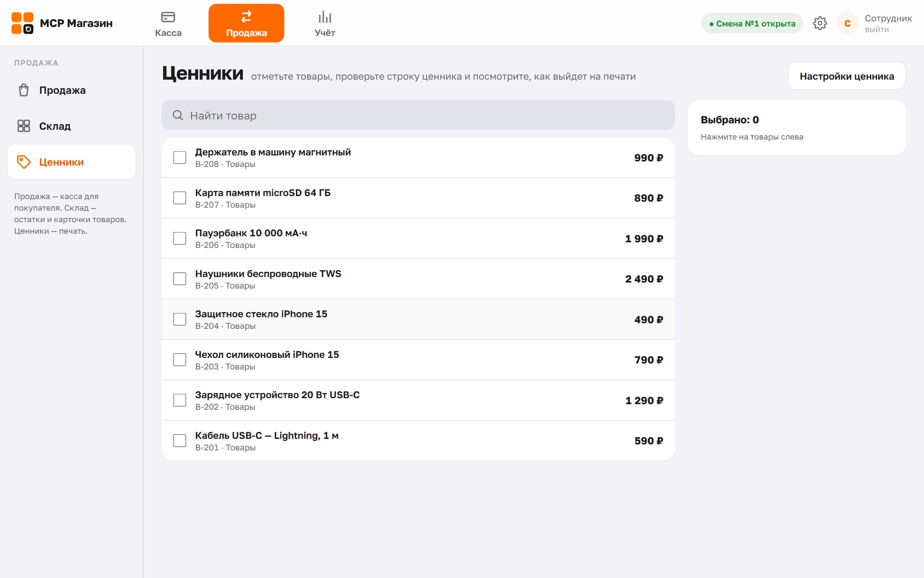924x578 pixels.
Task: Open settings via the gear icon
Action: [820, 23]
